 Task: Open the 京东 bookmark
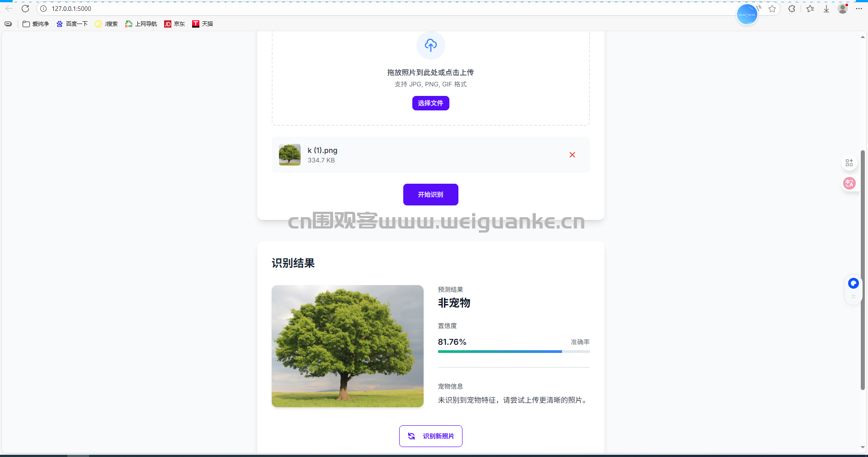[x=175, y=24]
